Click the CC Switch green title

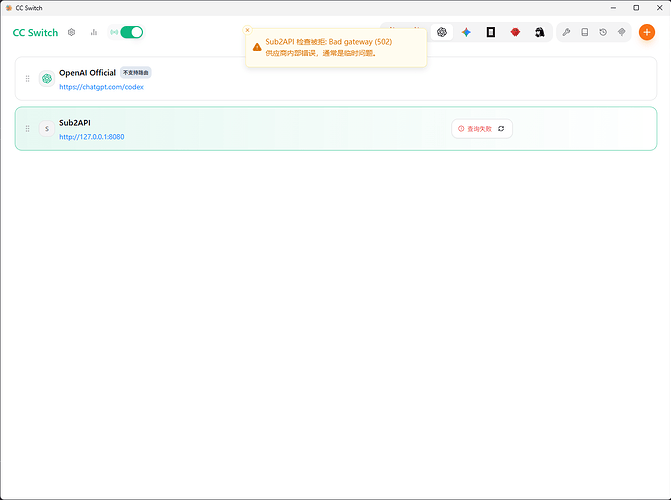pos(35,33)
